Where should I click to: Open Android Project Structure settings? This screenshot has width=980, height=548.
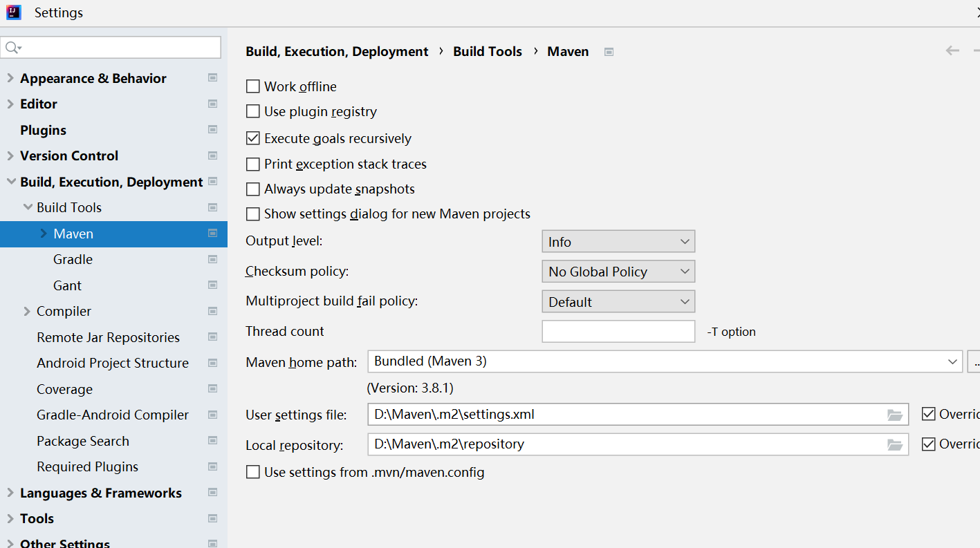point(113,363)
